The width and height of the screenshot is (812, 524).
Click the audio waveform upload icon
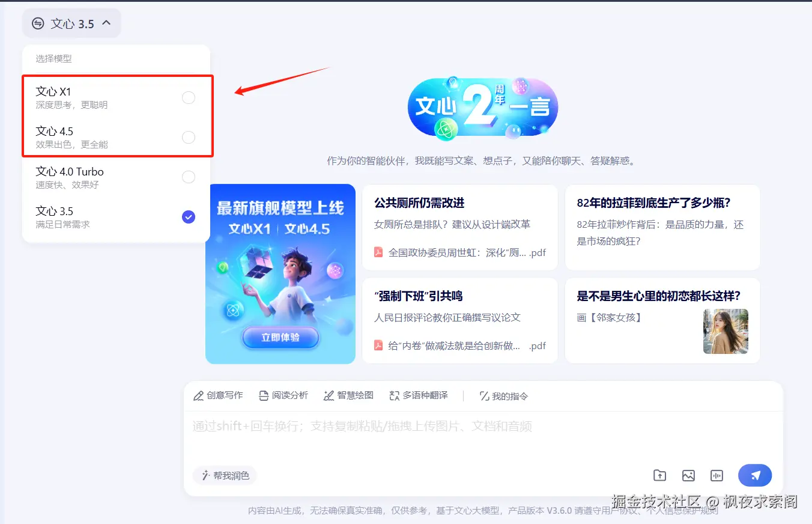click(717, 475)
